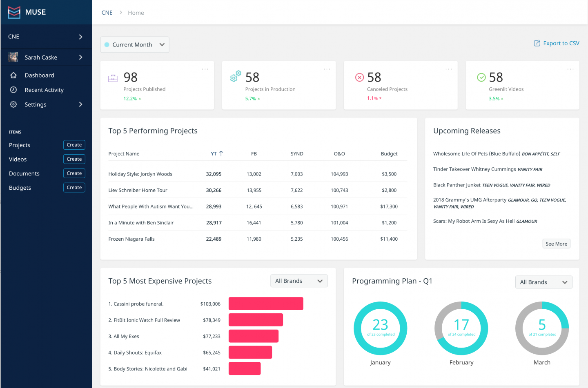Click the March progress ring
Screen dimensions: 588x388
point(542,328)
